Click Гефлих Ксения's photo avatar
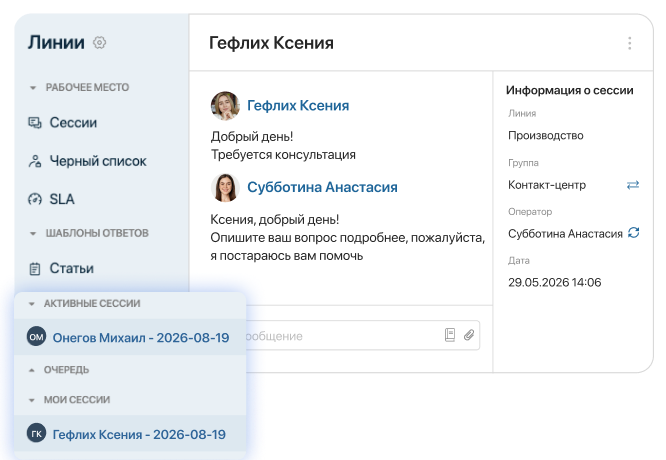 tap(225, 106)
